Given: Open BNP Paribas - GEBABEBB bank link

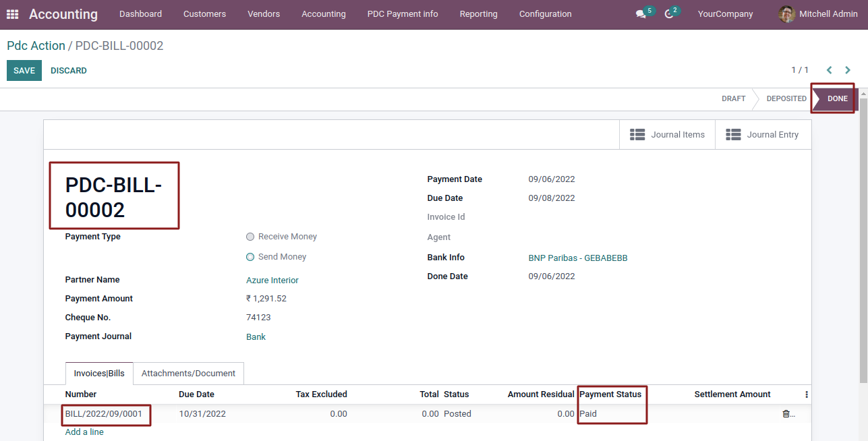Looking at the screenshot, I should coord(578,258).
